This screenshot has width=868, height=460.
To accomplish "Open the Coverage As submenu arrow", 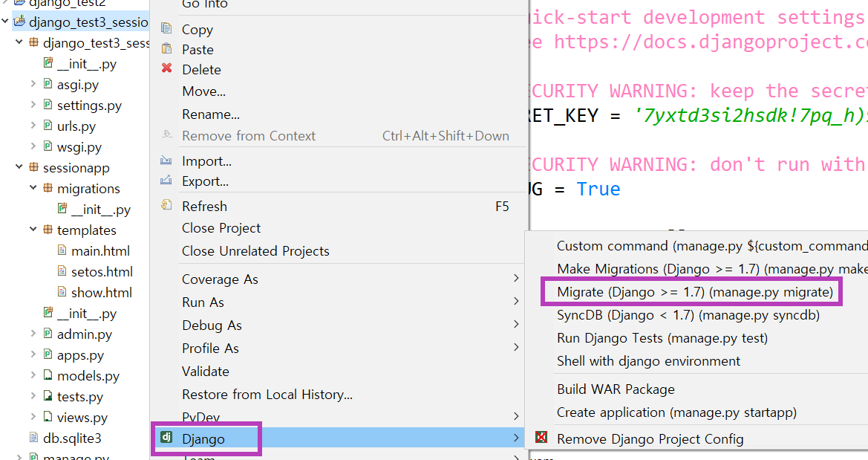I will tap(516, 278).
